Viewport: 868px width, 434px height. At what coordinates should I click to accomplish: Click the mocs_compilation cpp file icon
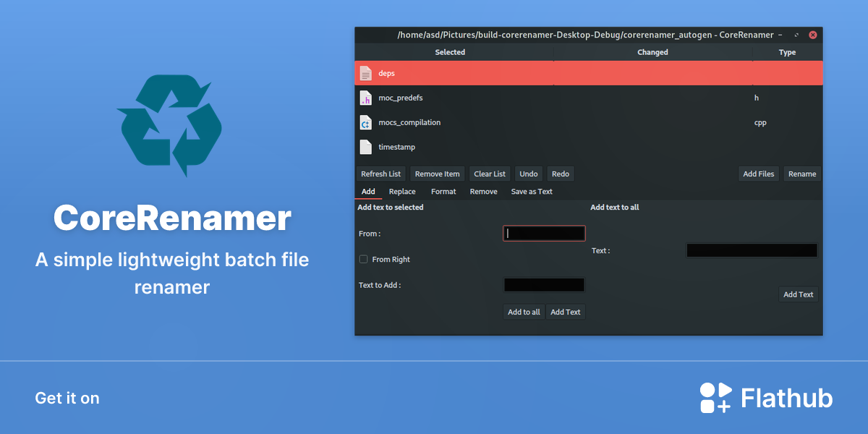[366, 122]
